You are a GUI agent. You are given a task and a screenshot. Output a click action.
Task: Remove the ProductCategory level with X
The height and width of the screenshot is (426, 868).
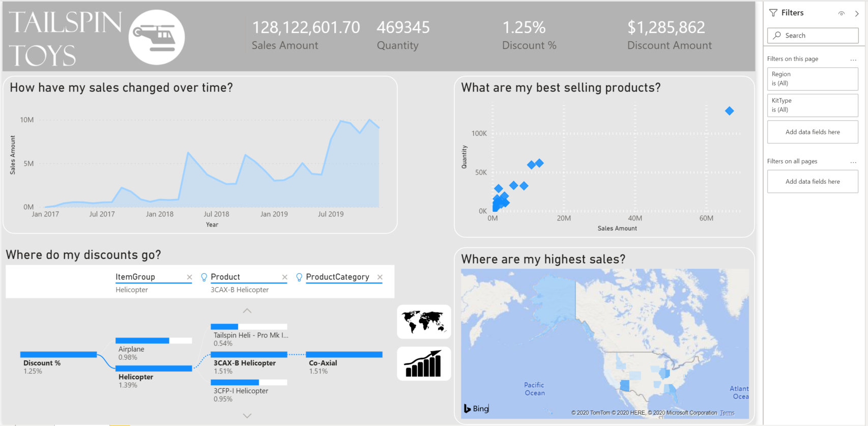[380, 277]
